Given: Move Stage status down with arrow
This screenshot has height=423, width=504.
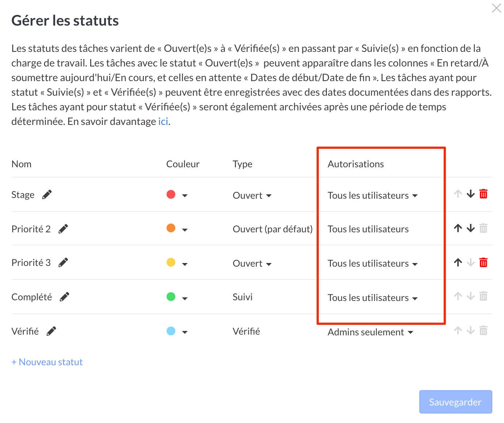Looking at the screenshot, I should [471, 194].
